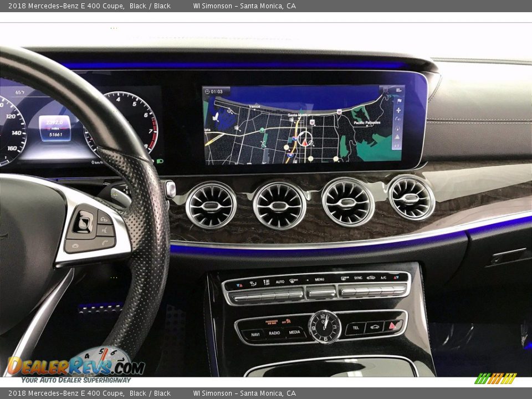Viewport: 532px width, 399px height.
Task: Tap the PASSENGER AIR BAG indicator light
Action: pos(272,322)
